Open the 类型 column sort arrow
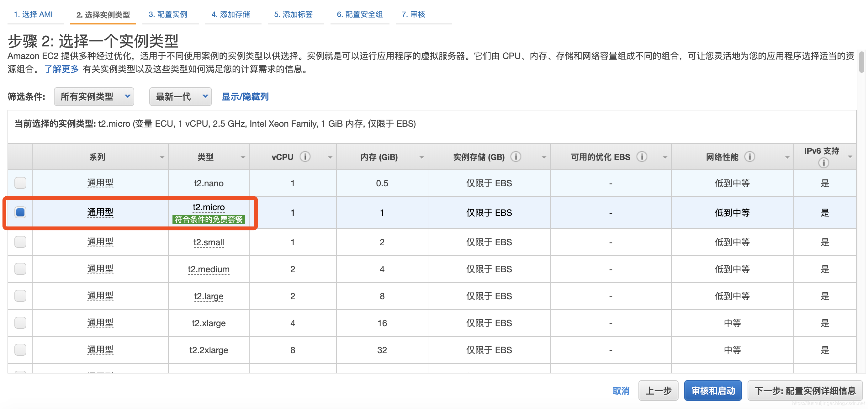Viewport: 868px width, 409px height. tap(243, 157)
